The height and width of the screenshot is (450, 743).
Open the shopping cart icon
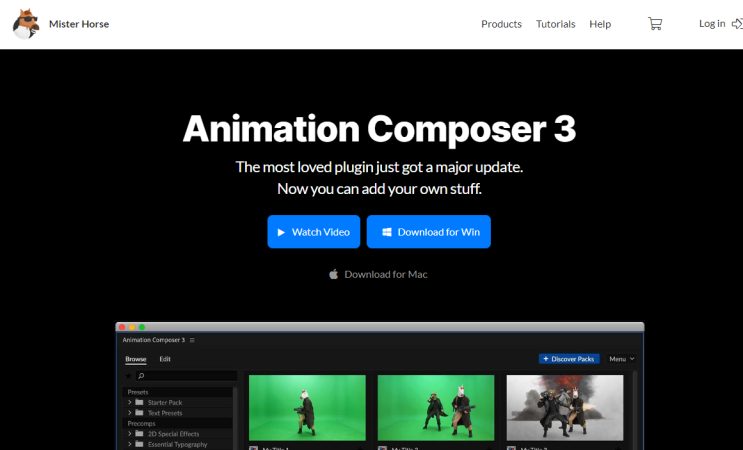[x=655, y=24]
